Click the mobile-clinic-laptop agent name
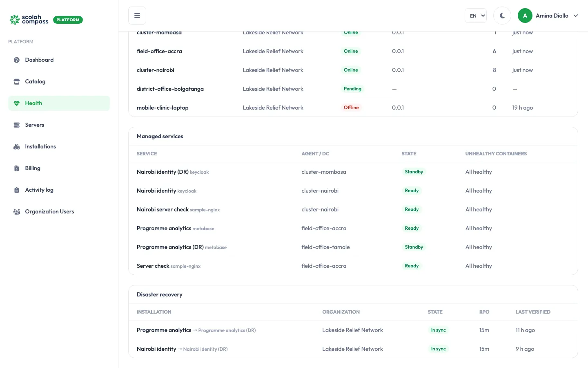Viewport: 588px width, 368px height. coord(163,108)
